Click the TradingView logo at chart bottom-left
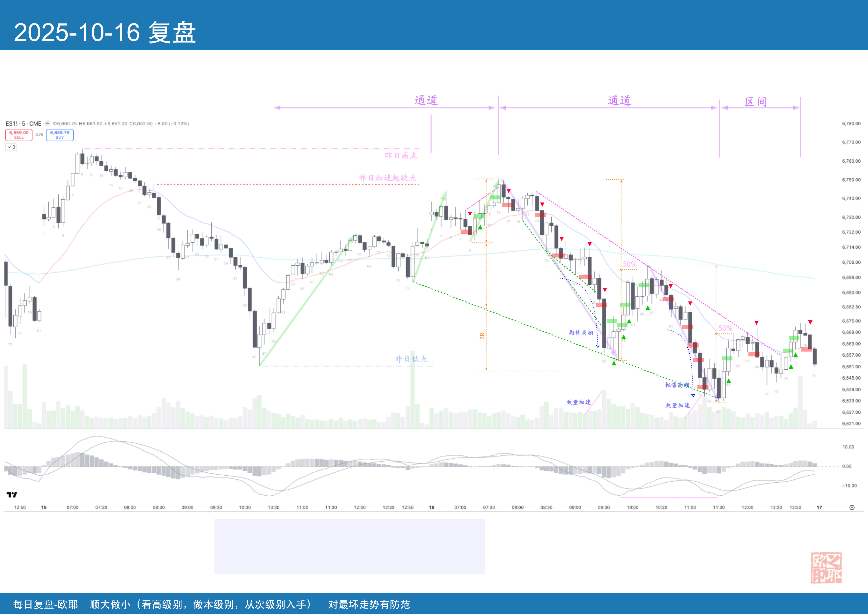 12,494
